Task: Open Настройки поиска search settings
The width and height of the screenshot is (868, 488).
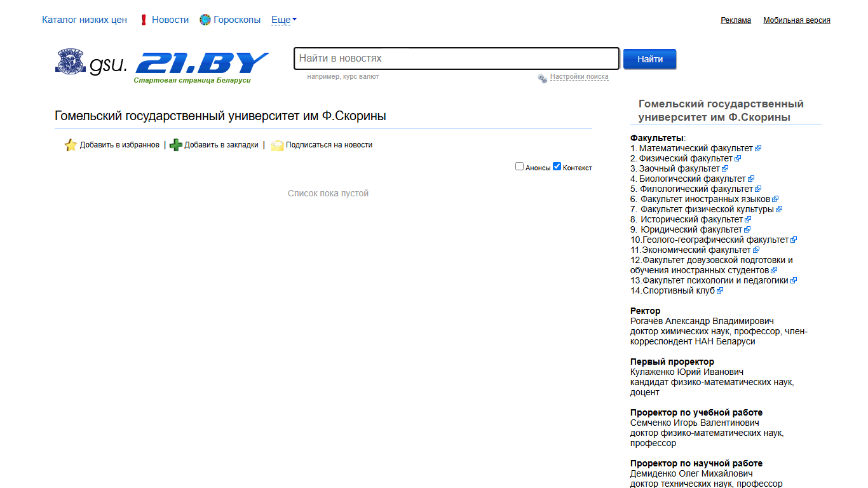Action: (579, 77)
